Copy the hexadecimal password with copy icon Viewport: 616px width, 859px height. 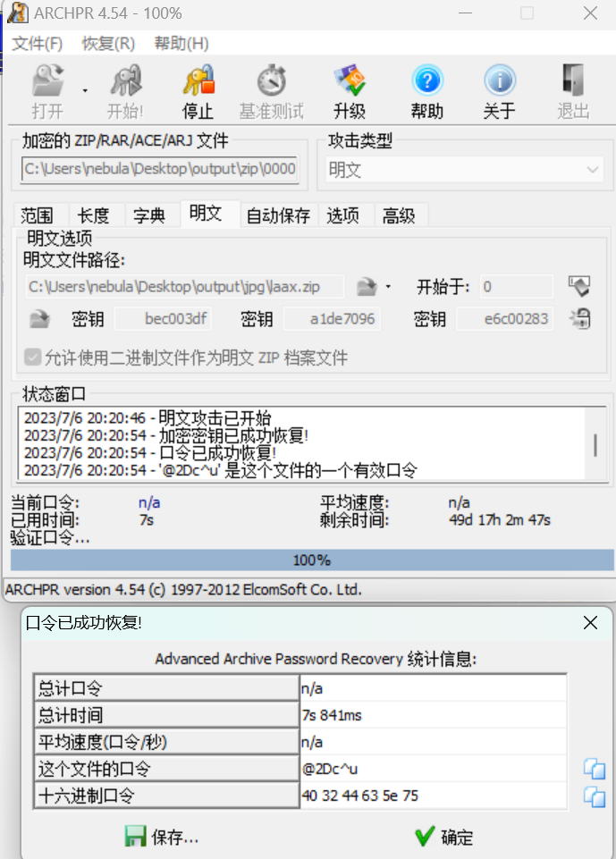[595, 796]
